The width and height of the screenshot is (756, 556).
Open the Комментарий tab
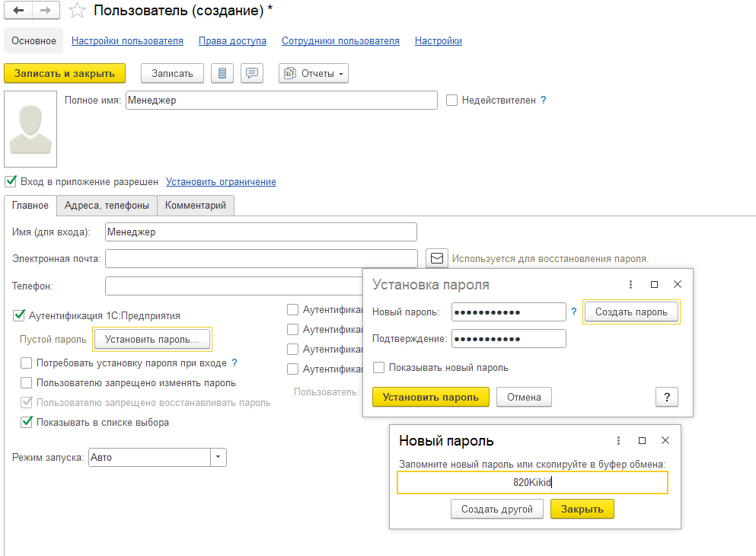195,206
